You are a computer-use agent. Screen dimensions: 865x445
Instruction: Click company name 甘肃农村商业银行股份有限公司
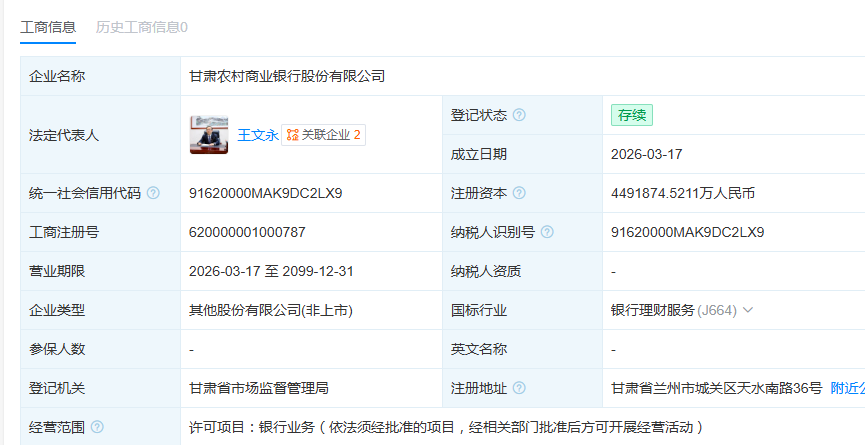[287, 76]
